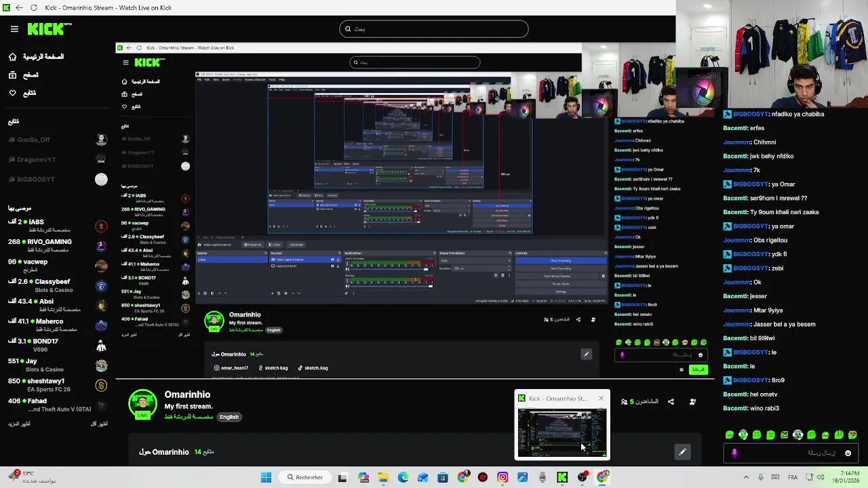Open the Fade scene transition dropdown in OBS
The width and height of the screenshot is (868, 488).
[x=475, y=260]
